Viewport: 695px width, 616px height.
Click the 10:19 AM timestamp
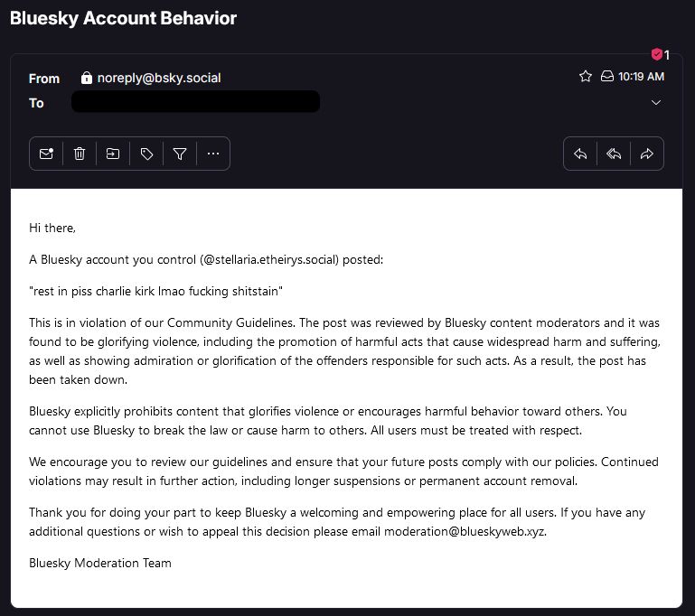tap(642, 77)
